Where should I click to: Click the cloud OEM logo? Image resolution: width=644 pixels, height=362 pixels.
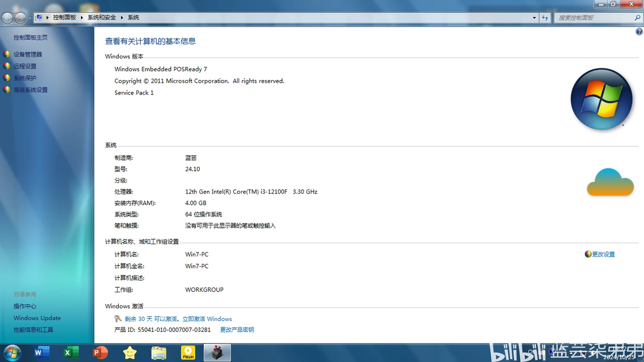point(610,182)
